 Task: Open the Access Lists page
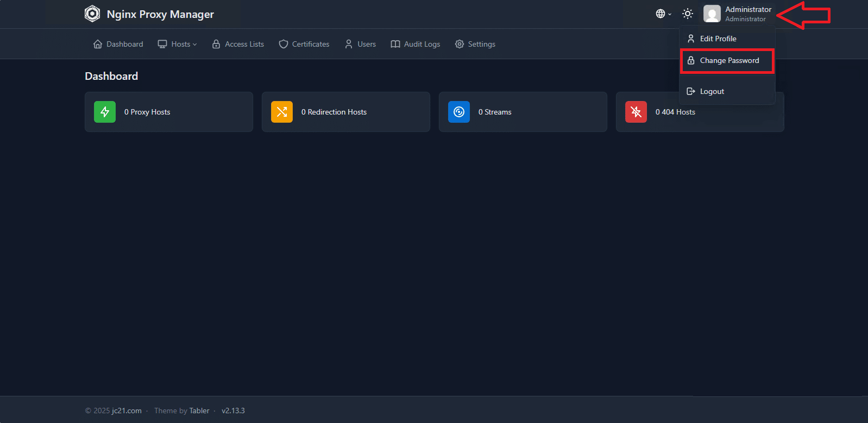coord(238,44)
